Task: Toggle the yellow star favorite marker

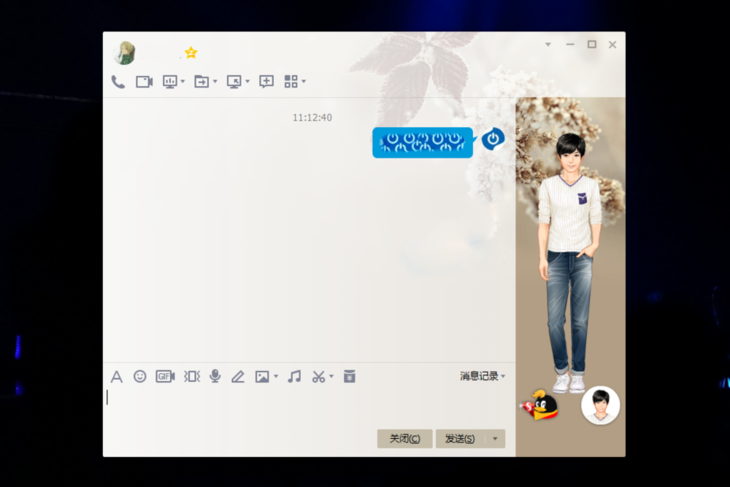Action: coord(191,52)
